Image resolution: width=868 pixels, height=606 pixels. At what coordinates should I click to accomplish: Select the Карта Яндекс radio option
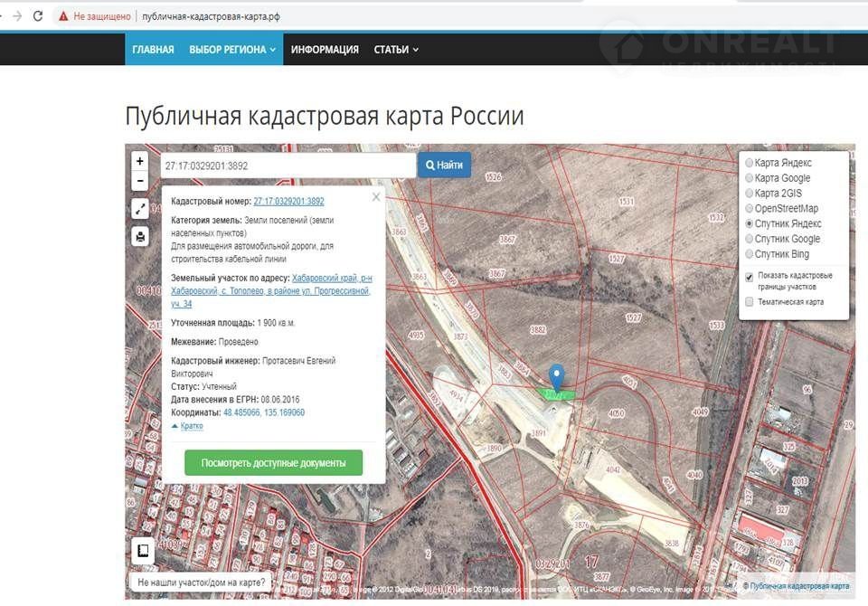coord(749,163)
